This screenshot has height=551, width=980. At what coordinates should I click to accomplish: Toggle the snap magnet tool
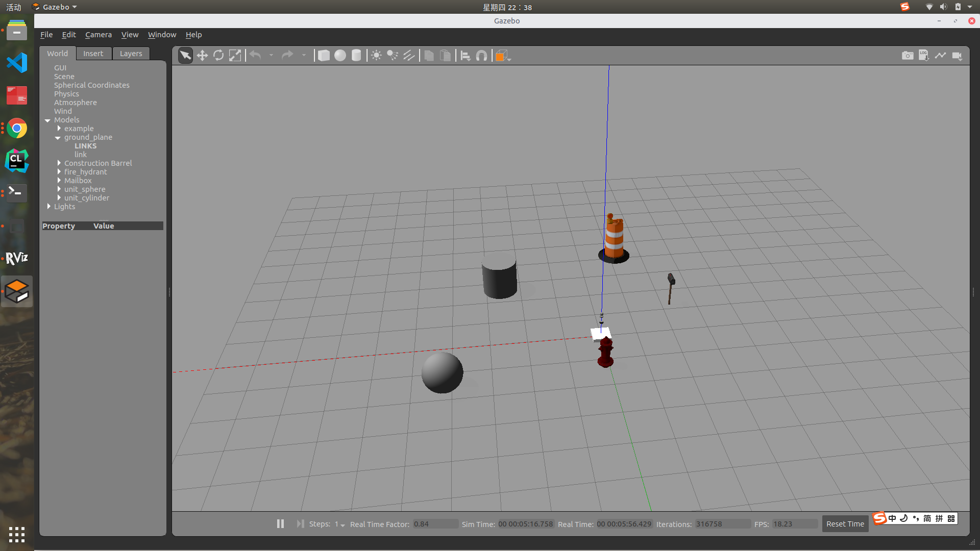tap(481, 56)
